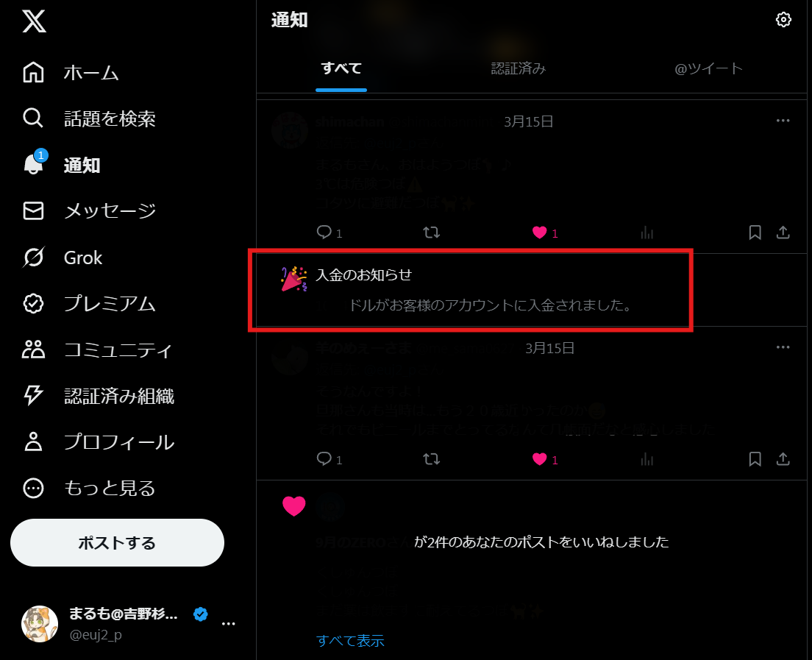The height and width of the screenshot is (660, 812).
Task: Unlike the second 3月15日 reply
Action: point(539,459)
